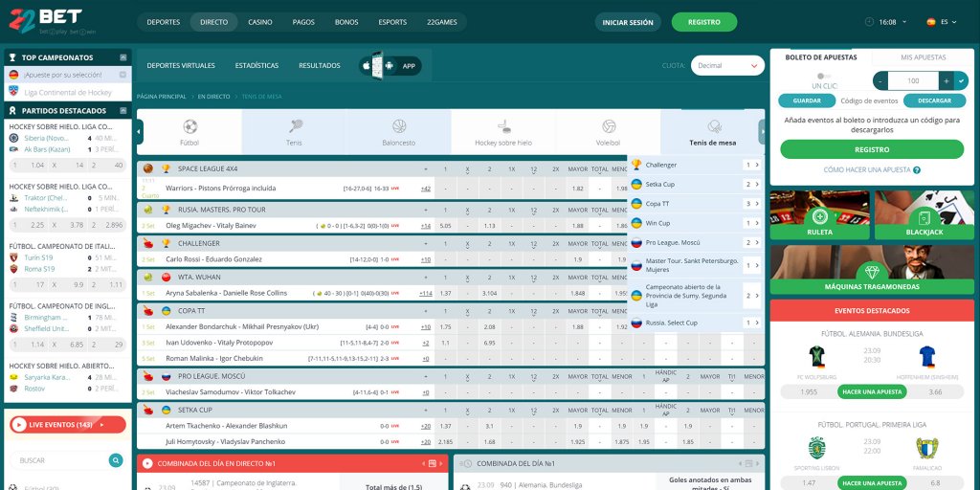Open the CASINO menu

(260, 23)
